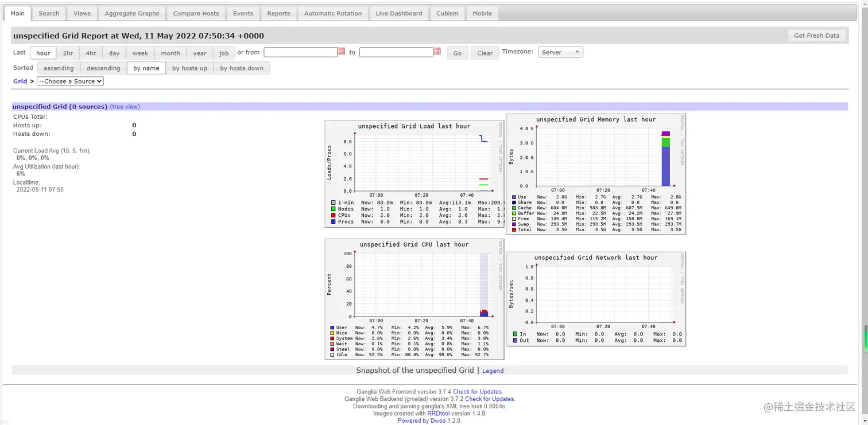Open the end date calendar icon
Image resolution: width=868 pixels, height=425 pixels.
pos(437,52)
